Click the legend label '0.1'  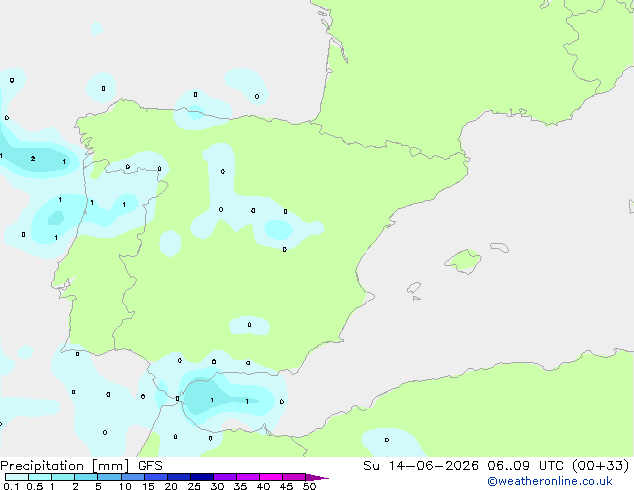[11, 486]
